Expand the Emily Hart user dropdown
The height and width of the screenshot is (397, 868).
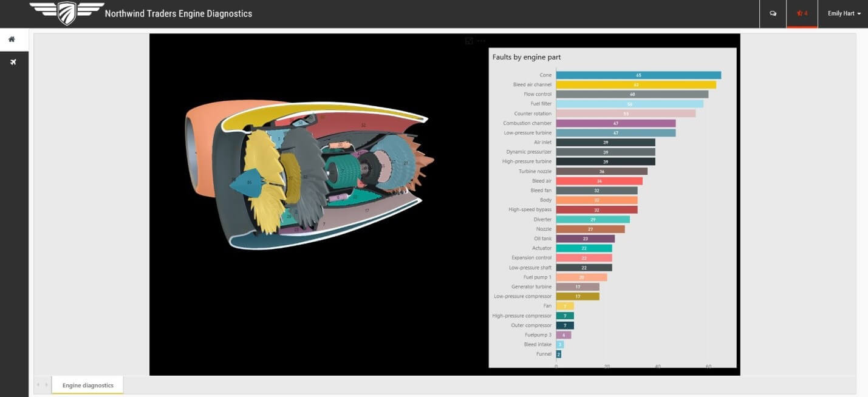844,13
